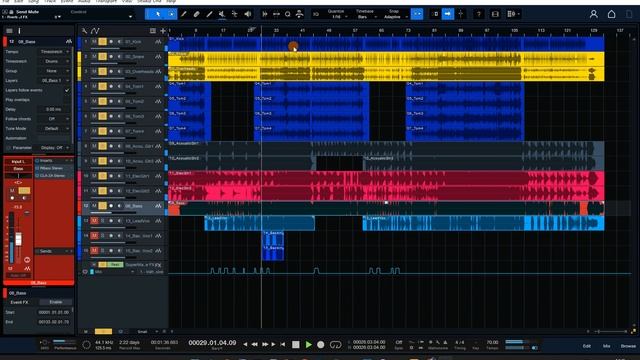
Task: Select the Eraser tool in the toolbar
Action: coord(197,14)
